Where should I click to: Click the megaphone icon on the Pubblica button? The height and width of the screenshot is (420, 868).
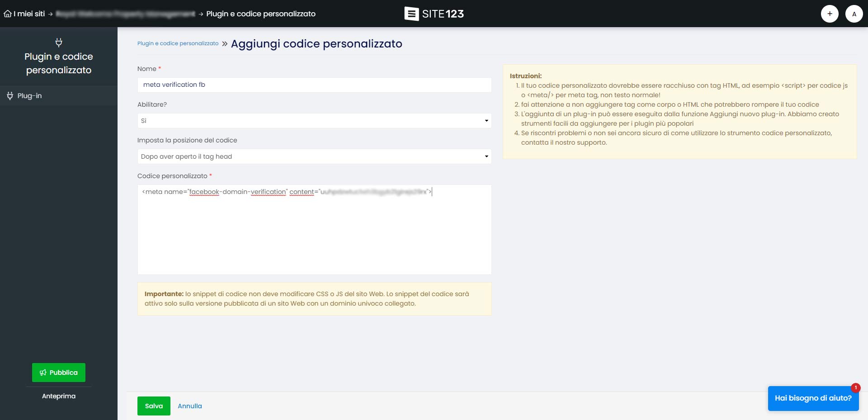click(x=43, y=372)
